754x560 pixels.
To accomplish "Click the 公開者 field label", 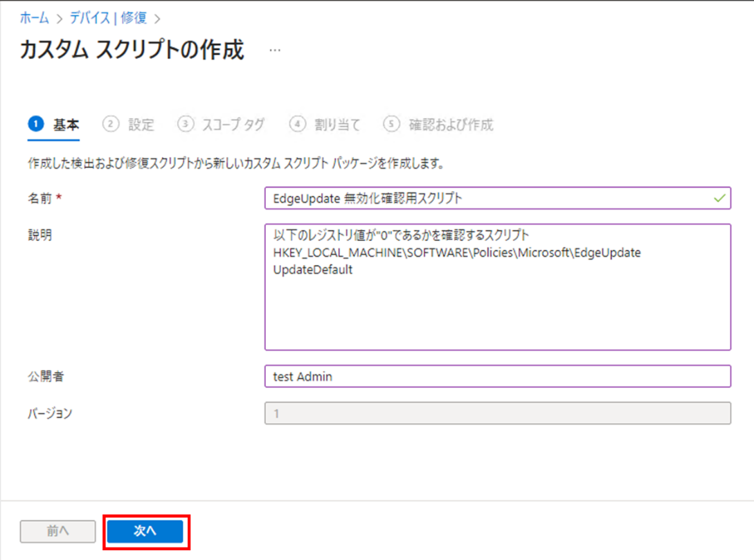I will [46, 377].
